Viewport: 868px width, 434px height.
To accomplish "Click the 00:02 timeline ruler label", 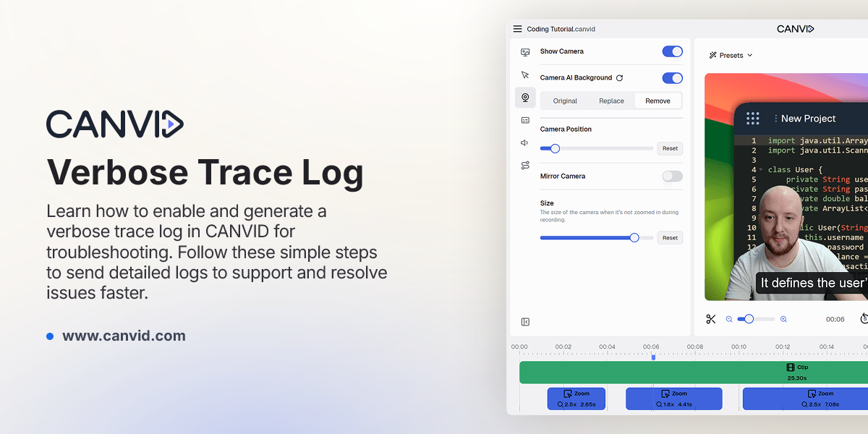I will click(x=563, y=346).
